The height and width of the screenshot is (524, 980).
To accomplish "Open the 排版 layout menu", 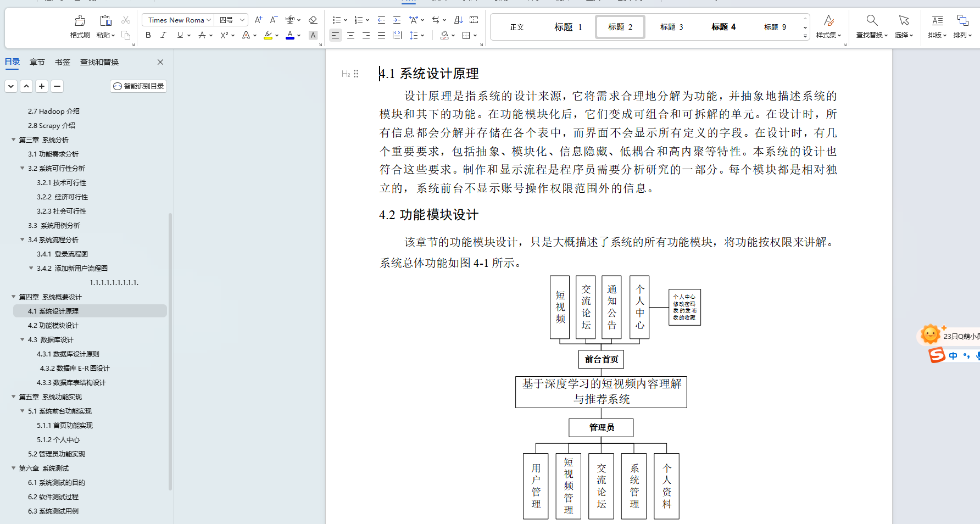I will tap(937, 26).
